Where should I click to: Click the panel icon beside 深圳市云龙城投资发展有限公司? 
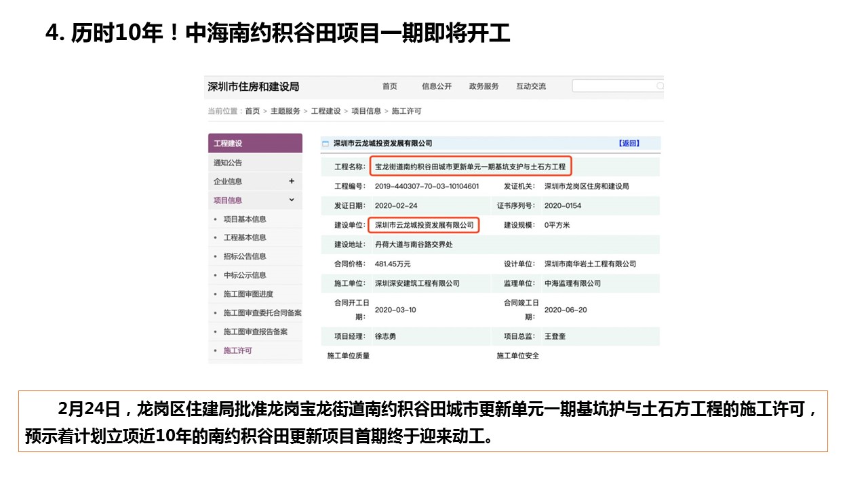pos(325,144)
